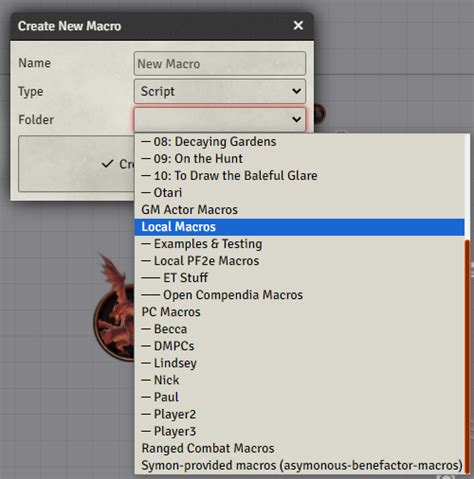Pick 09: On the Hunt folder
The width and height of the screenshot is (474, 479).
(299, 159)
